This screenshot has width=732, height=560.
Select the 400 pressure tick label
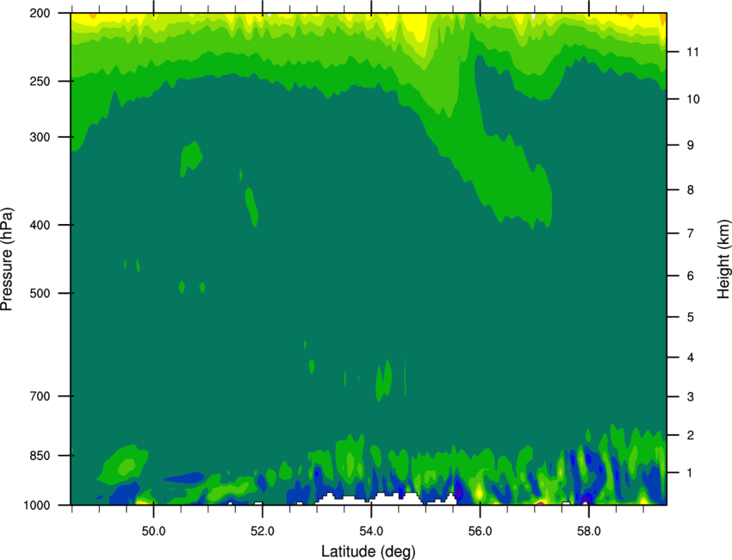(x=40, y=225)
